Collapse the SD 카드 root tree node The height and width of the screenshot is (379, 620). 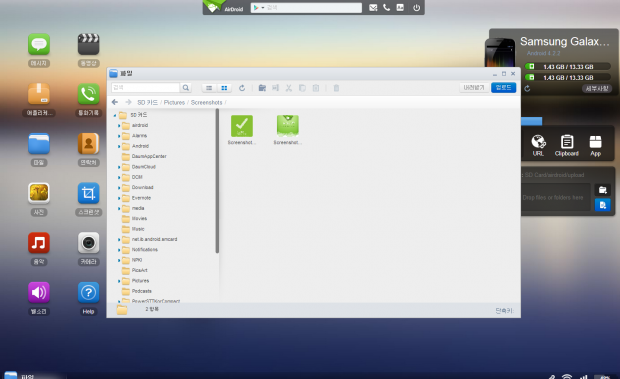[115, 115]
